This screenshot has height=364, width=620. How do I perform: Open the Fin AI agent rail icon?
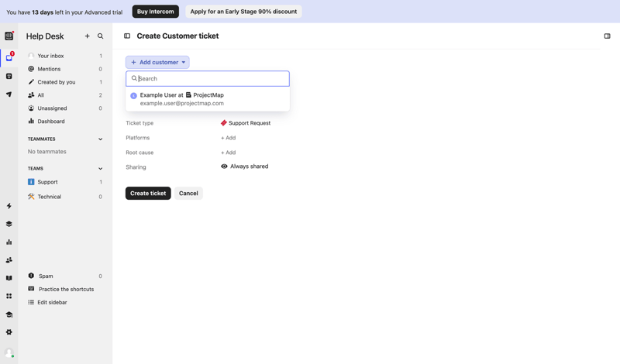point(9,76)
